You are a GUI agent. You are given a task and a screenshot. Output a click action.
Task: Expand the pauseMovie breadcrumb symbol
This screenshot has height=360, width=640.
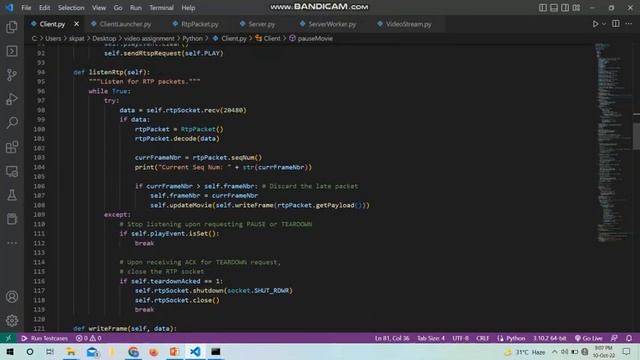point(315,38)
